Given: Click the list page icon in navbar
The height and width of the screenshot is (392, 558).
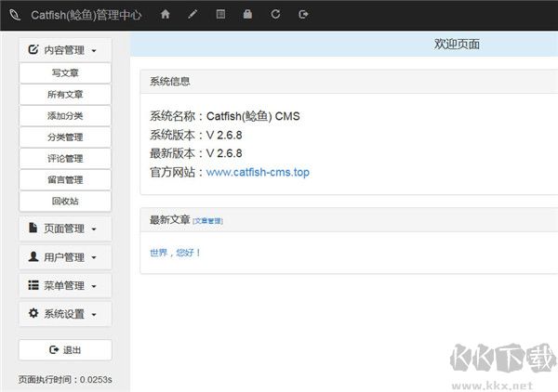Looking at the screenshot, I should click(220, 14).
